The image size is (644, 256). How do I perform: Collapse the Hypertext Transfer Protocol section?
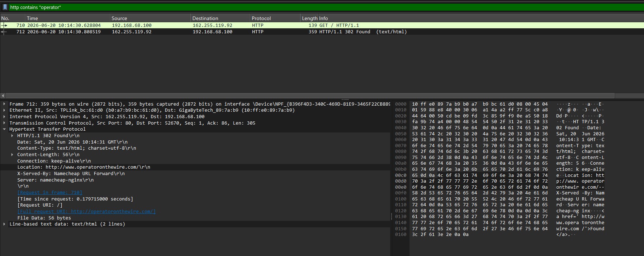(x=4, y=129)
